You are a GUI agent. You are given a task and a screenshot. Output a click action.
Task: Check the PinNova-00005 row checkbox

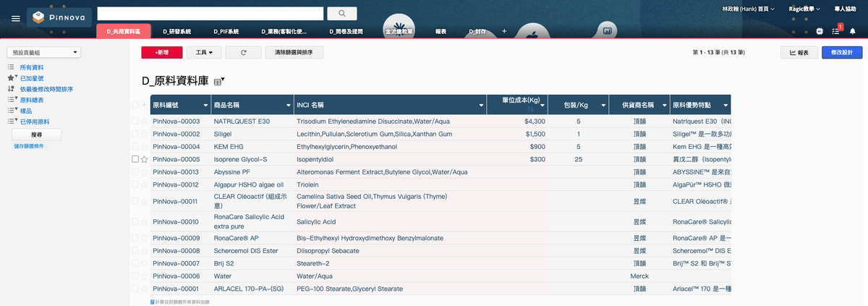tap(135, 159)
